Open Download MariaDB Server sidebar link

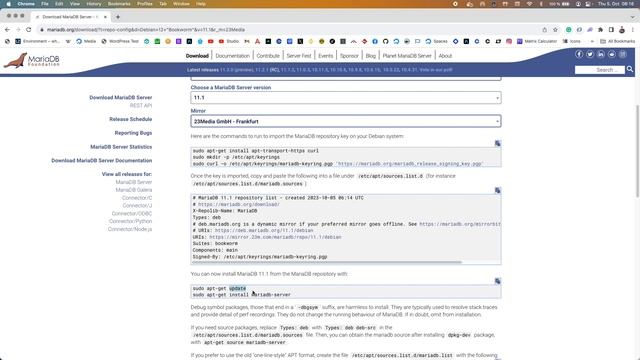(120, 98)
